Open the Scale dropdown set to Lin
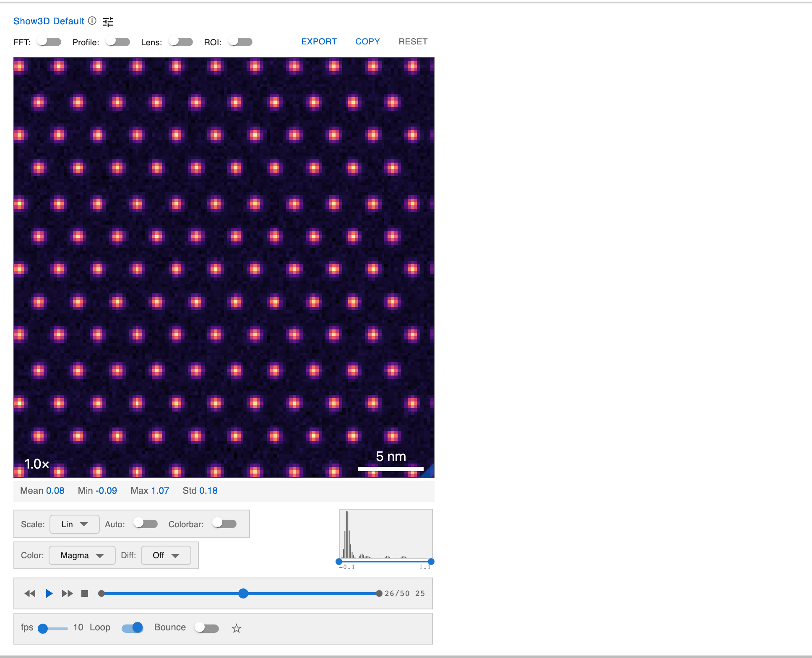 (x=74, y=524)
